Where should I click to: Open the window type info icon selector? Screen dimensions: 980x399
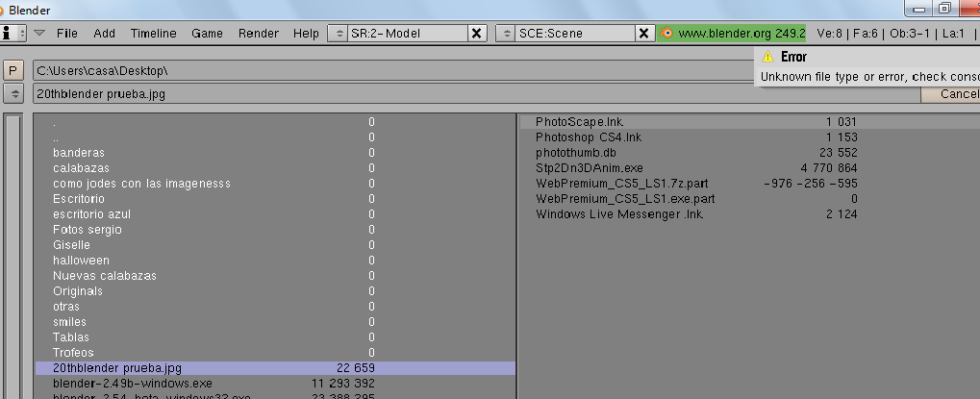(x=13, y=33)
